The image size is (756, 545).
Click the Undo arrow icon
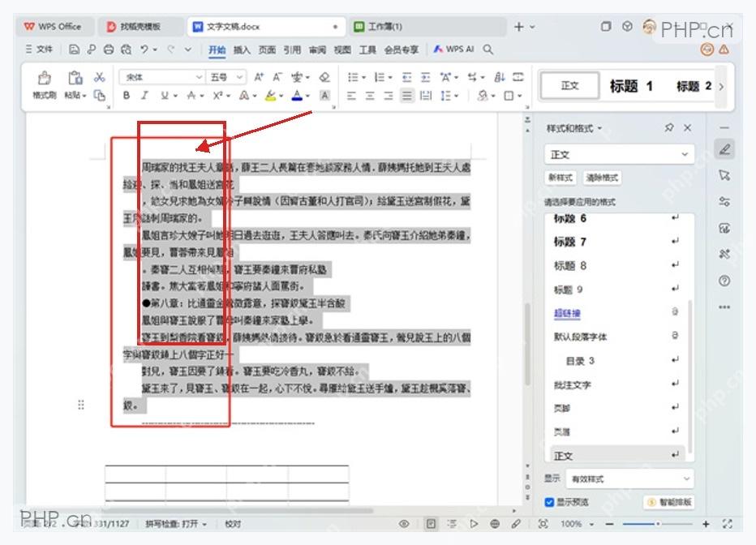pos(144,49)
